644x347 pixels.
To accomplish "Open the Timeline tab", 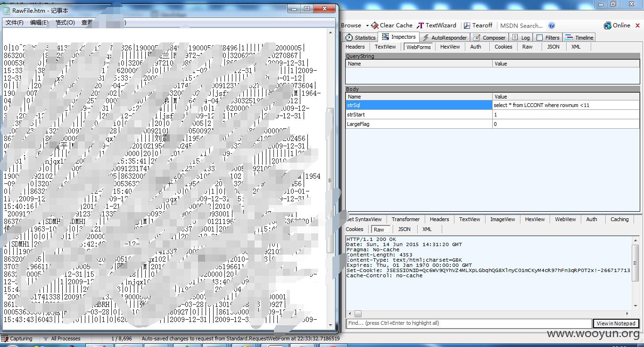I will [x=579, y=38].
